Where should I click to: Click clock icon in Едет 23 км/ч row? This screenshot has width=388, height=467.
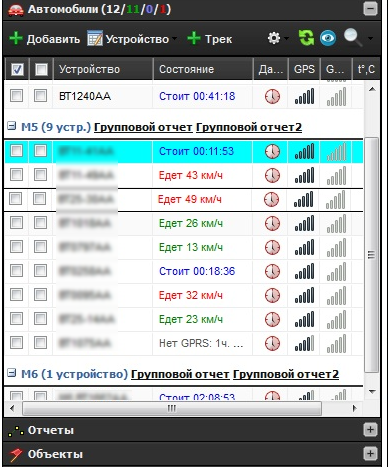pos(272,319)
